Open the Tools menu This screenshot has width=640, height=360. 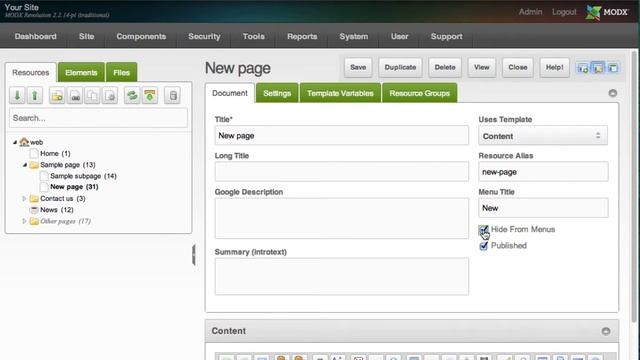(253, 36)
